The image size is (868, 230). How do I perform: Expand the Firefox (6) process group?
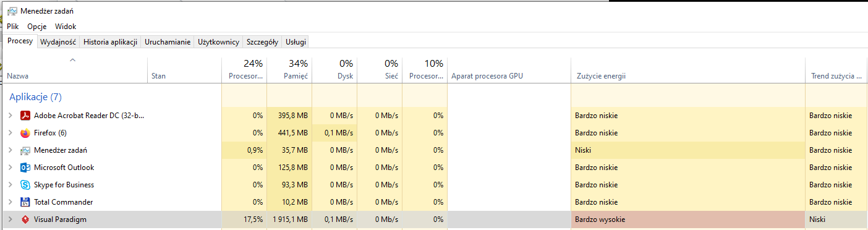pos(10,133)
